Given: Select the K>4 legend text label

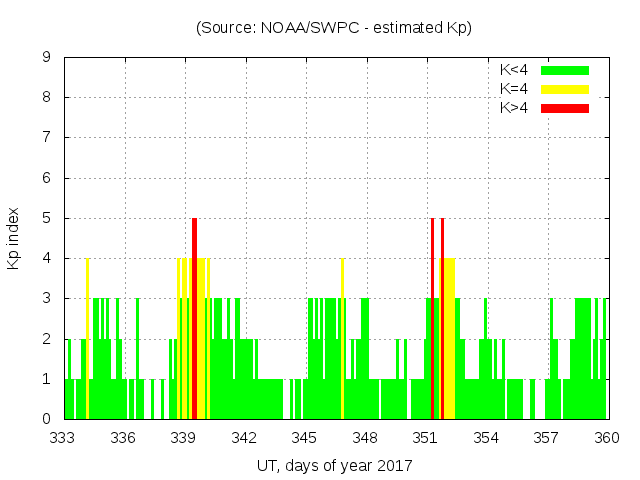Looking at the screenshot, I should 514,107.
